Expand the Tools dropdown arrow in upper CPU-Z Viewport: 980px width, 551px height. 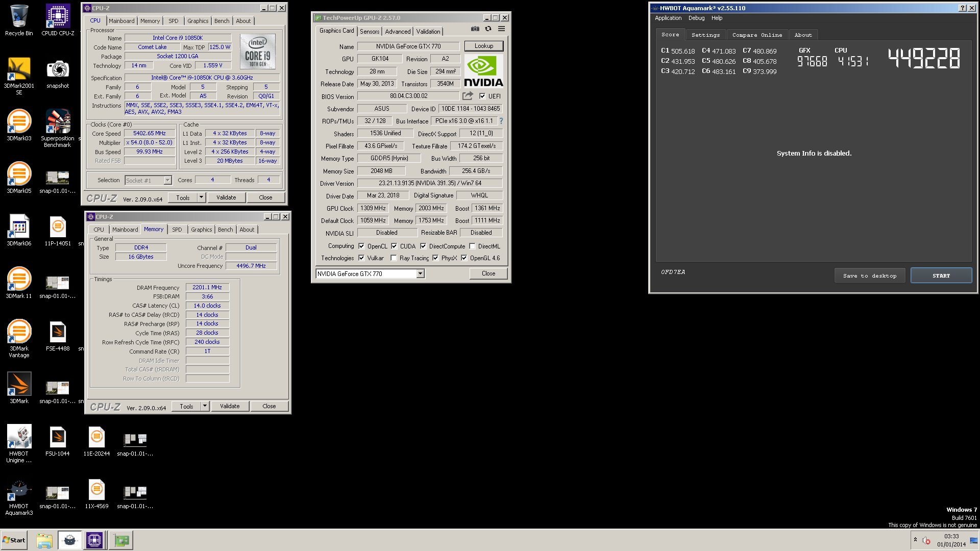(x=202, y=197)
